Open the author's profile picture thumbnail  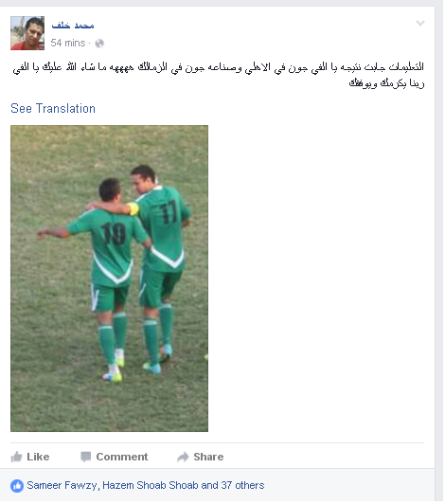(27, 33)
